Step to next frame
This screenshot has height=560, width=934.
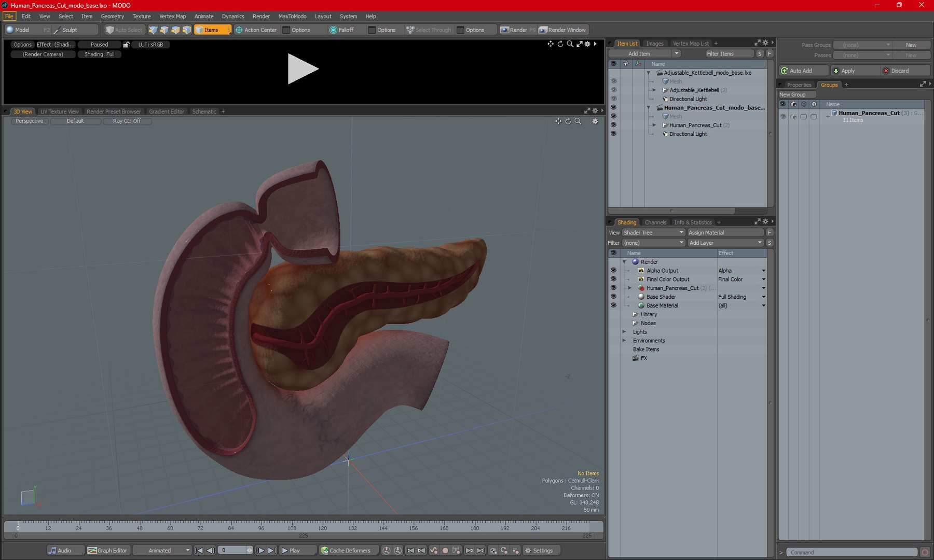point(260,551)
